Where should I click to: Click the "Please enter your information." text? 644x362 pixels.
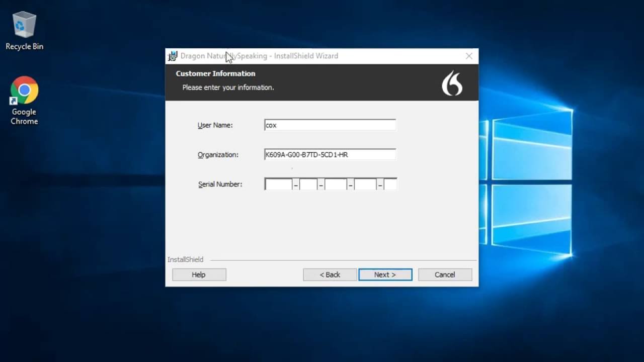coord(228,87)
